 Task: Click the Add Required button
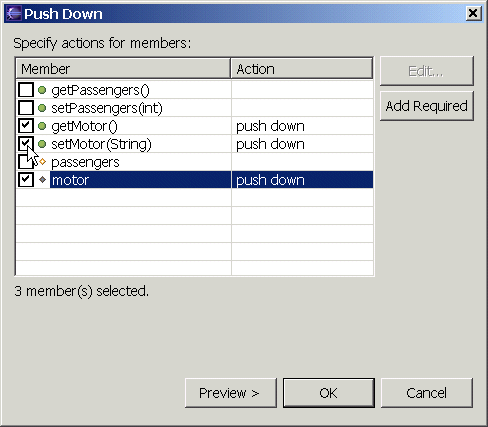coord(427,106)
